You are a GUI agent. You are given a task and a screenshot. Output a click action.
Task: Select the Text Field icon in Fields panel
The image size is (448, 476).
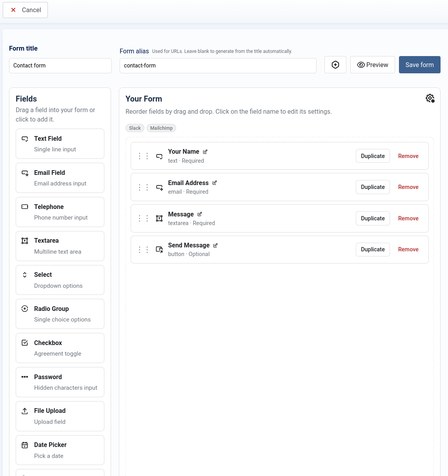tap(25, 138)
